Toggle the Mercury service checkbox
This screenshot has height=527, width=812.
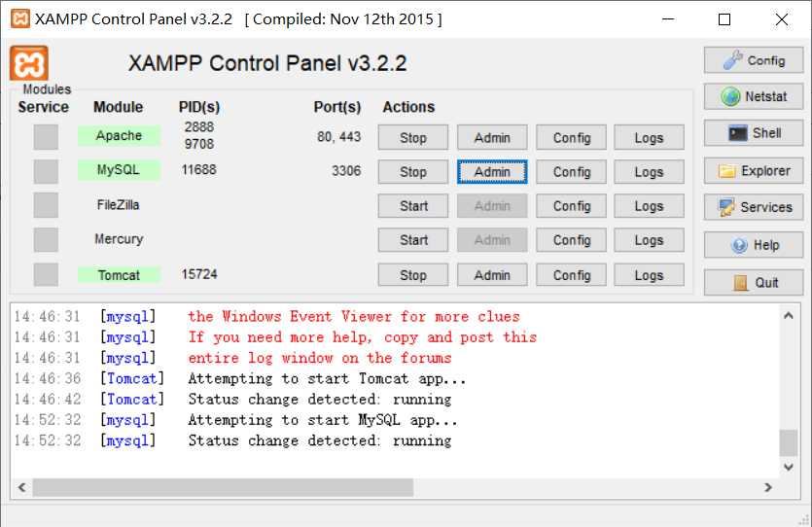click(46, 240)
